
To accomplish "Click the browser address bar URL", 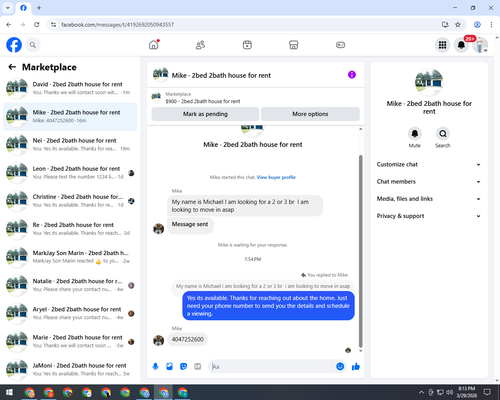I will pyautogui.click(x=117, y=25).
